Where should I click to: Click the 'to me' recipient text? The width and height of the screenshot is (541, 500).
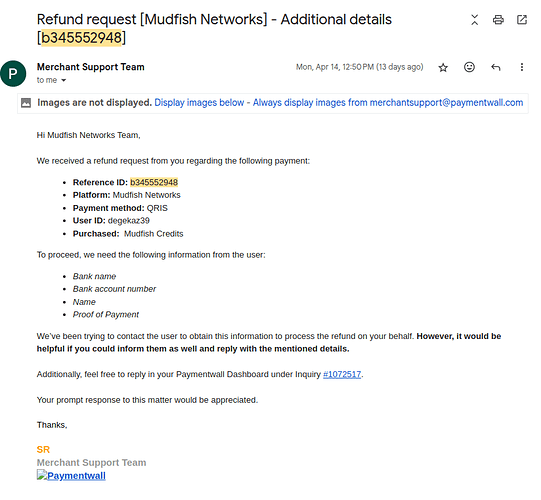tap(47, 80)
